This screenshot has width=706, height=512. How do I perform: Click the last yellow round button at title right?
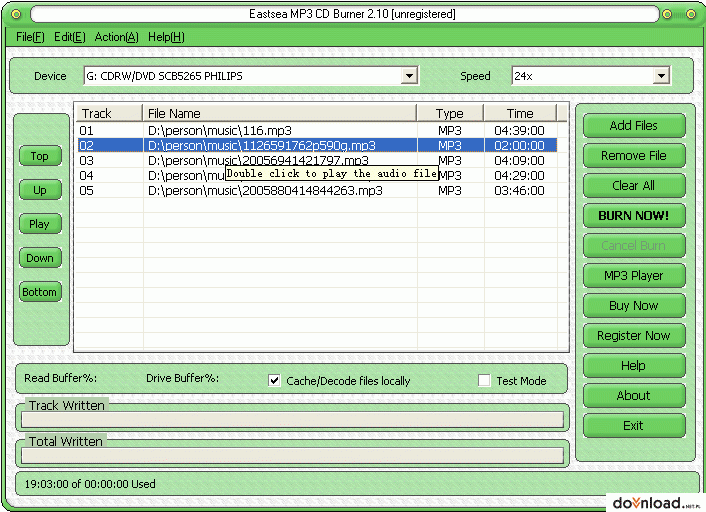(691, 14)
